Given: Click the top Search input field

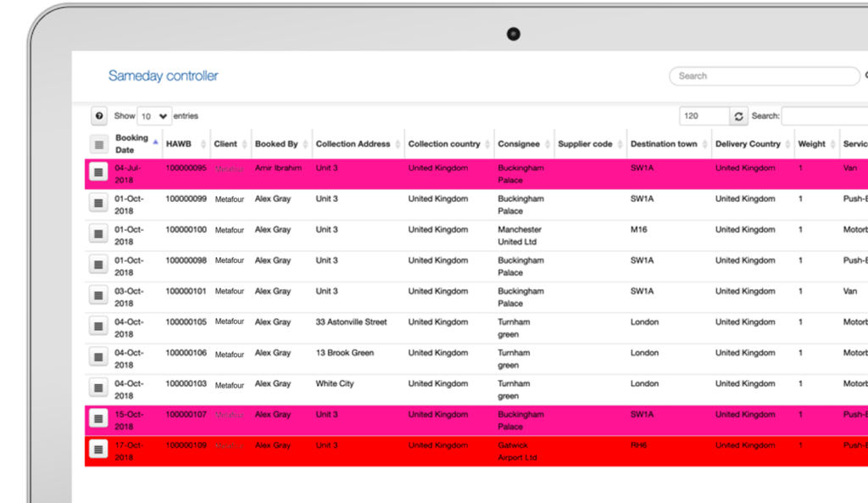Looking at the screenshot, I should [764, 75].
